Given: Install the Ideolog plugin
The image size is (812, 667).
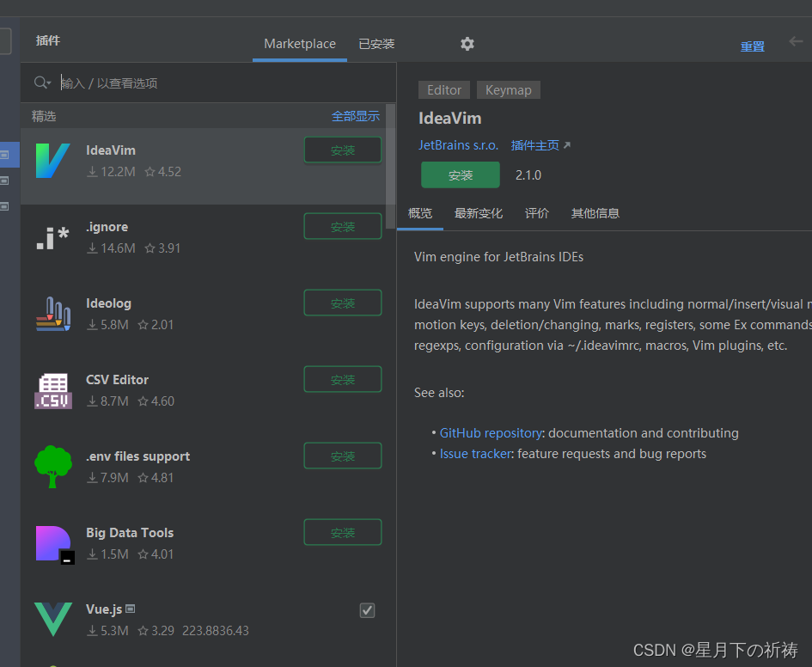Looking at the screenshot, I should coord(343,303).
